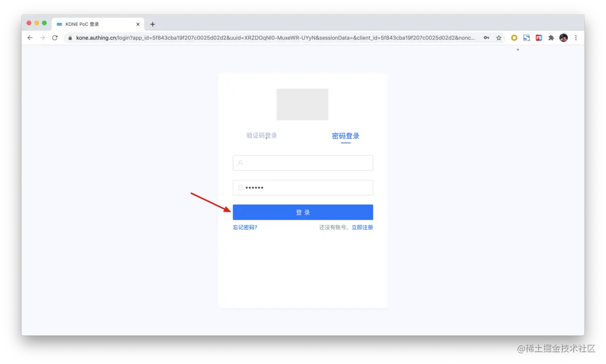Click the gray logo placeholder image

(x=303, y=104)
